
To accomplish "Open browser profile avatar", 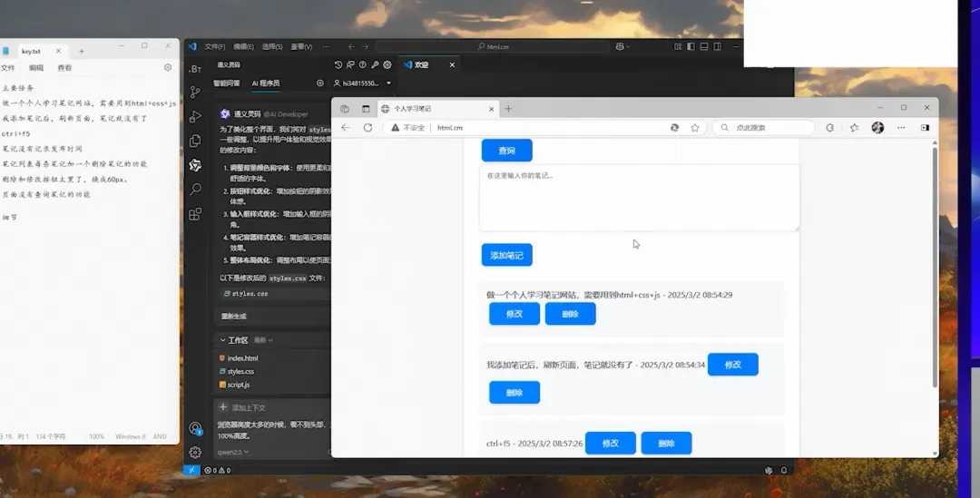I will 877,128.
